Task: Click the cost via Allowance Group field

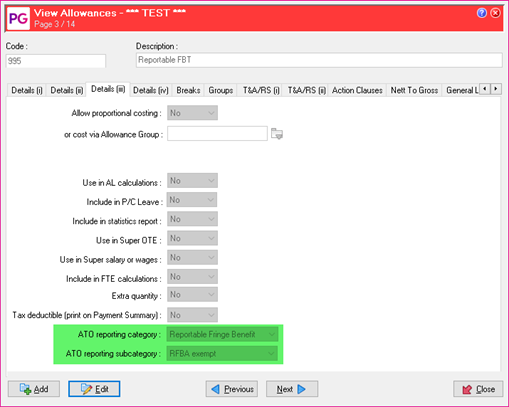Action: tap(217, 134)
